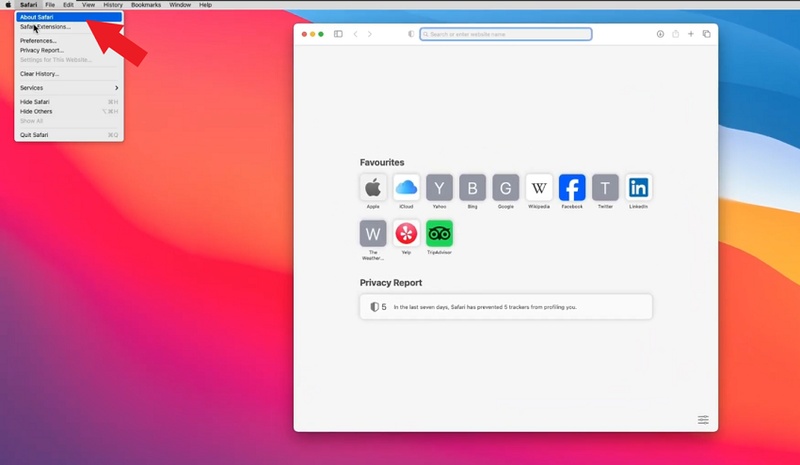Go forward with the forward arrow

click(x=370, y=34)
